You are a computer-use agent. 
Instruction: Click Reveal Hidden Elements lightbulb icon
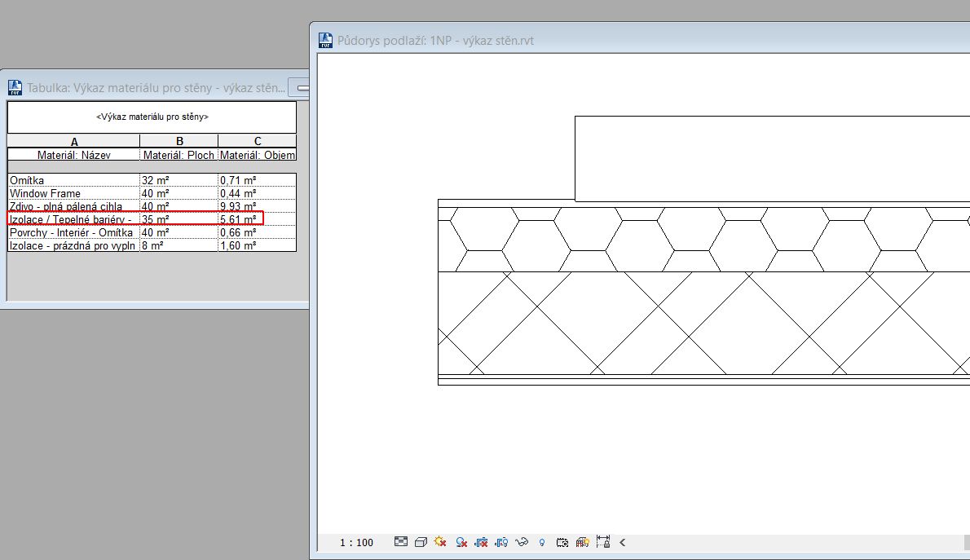tap(543, 541)
